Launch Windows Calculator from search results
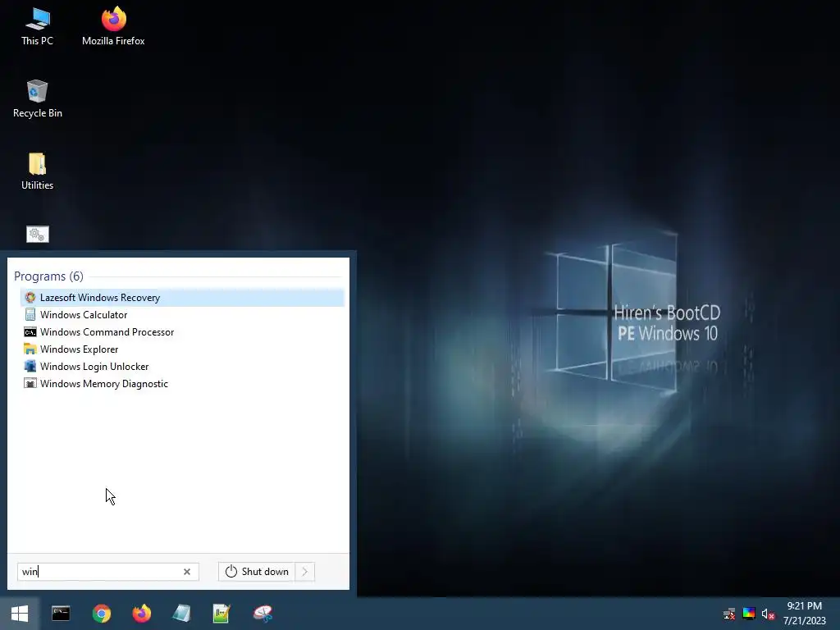This screenshot has width=840, height=630. (x=182, y=315)
